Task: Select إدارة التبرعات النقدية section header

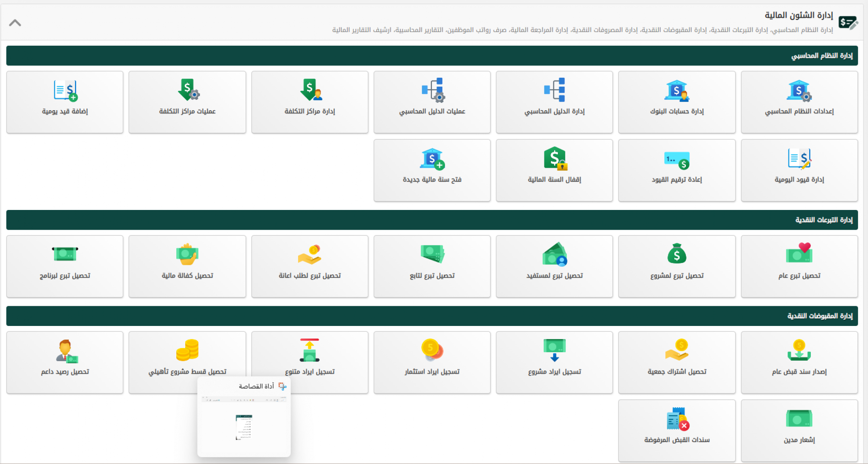Action: pyautogui.click(x=824, y=220)
